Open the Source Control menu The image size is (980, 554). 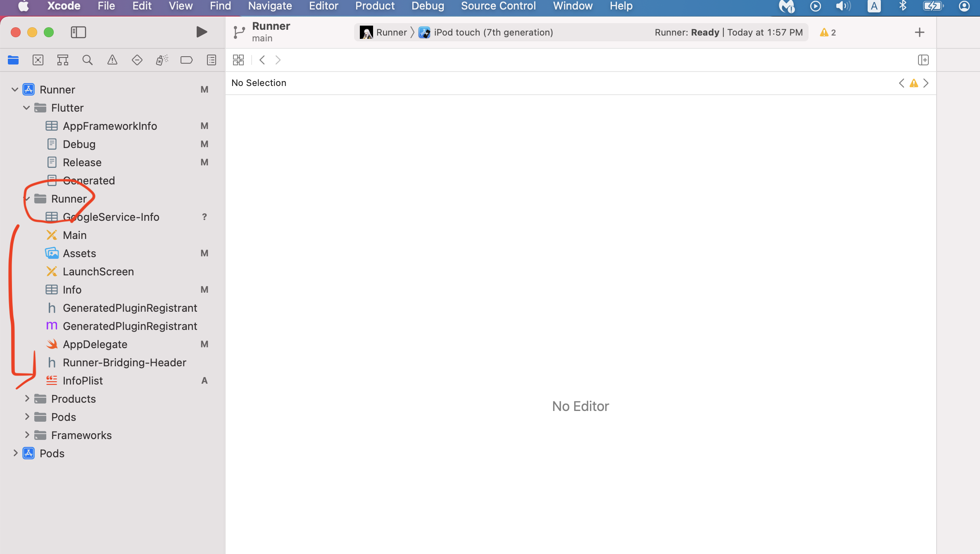498,6
